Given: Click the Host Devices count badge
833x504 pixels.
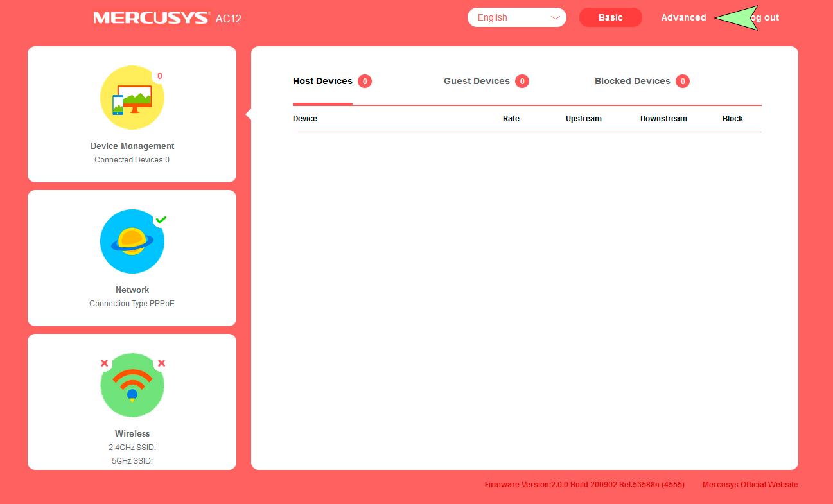Looking at the screenshot, I should click(364, 81).
